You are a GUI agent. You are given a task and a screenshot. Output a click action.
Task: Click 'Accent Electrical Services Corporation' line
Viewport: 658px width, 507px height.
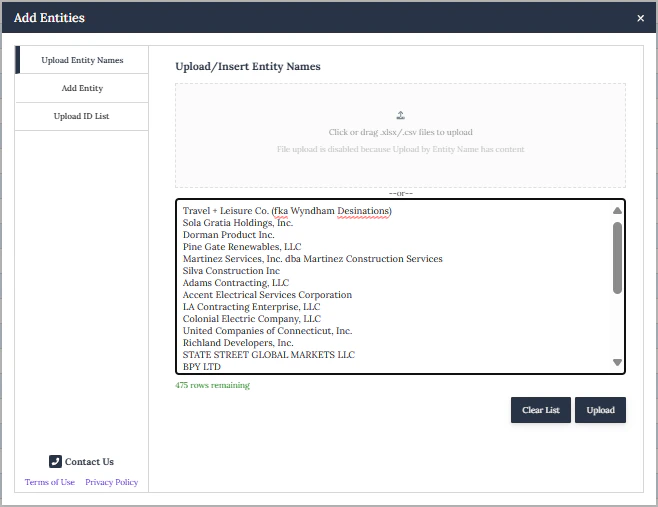(267, 295)
